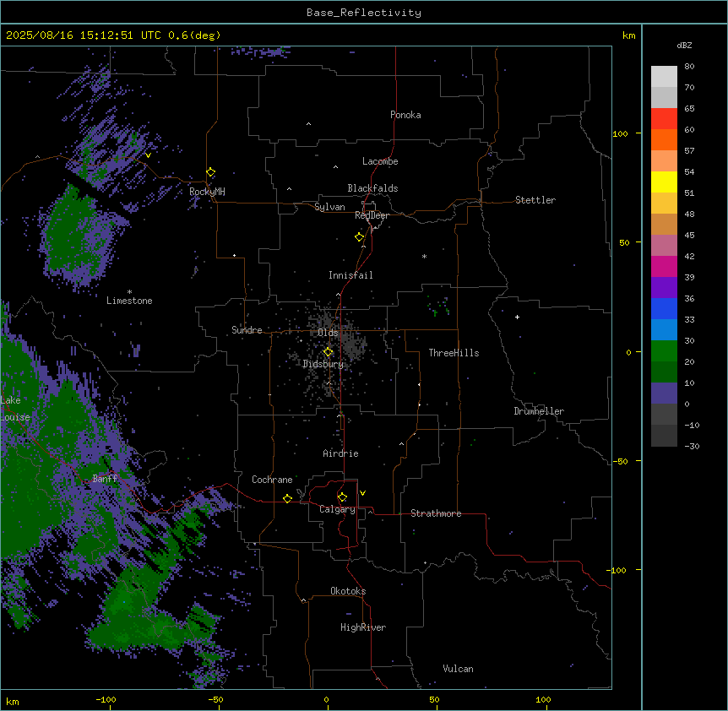Select the Okotoks label

tap(348, 591)
